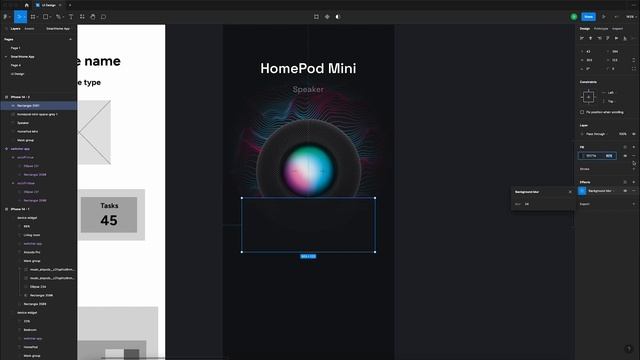The width and height of the screenshot is (640, 360).
Task: Toggle independent corners option
Action: click(633, 69)
